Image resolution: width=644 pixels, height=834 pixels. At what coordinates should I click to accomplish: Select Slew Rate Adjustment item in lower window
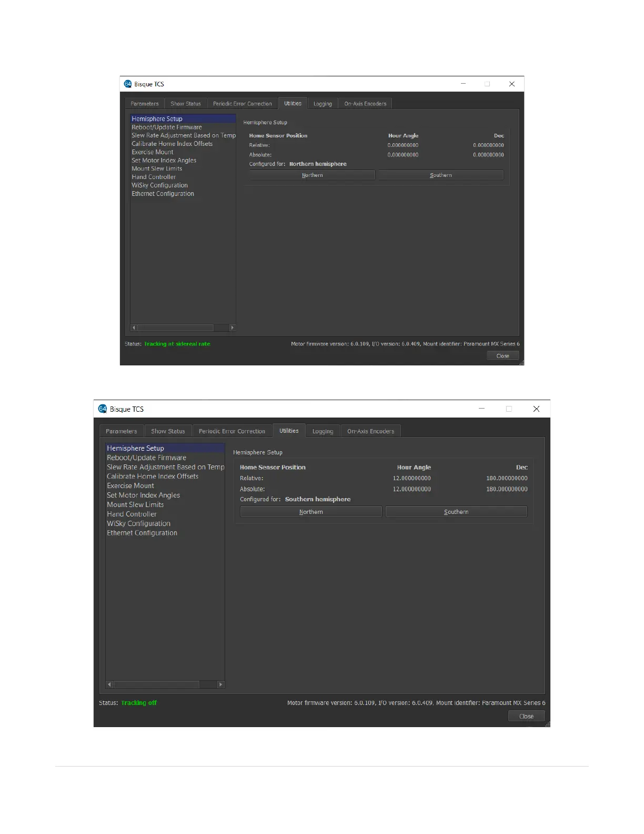165,467
